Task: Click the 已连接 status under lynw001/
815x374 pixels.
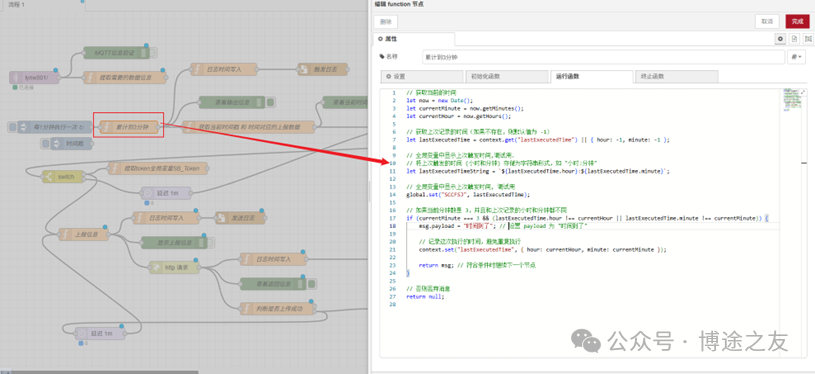Action: (x=22, y=87)
